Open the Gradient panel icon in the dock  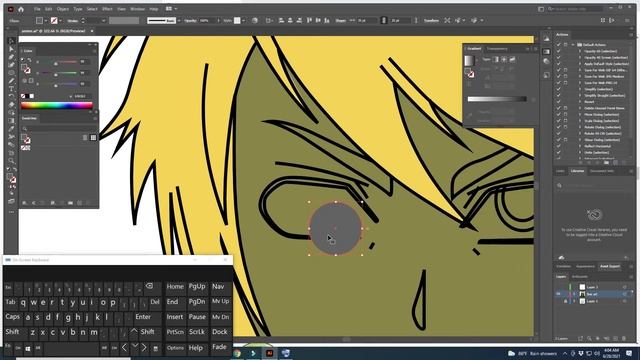[x=546, y=52]
